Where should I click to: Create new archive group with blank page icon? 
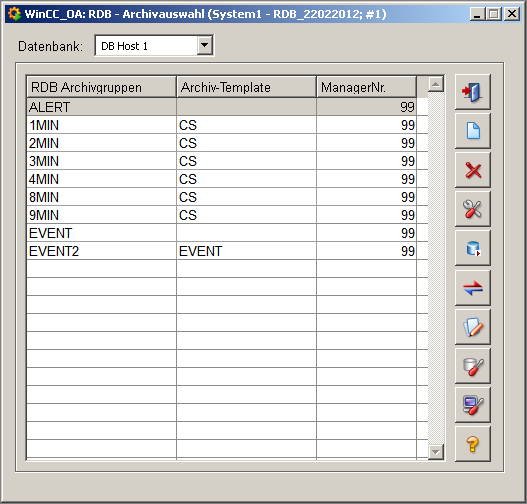click(473, 131)
